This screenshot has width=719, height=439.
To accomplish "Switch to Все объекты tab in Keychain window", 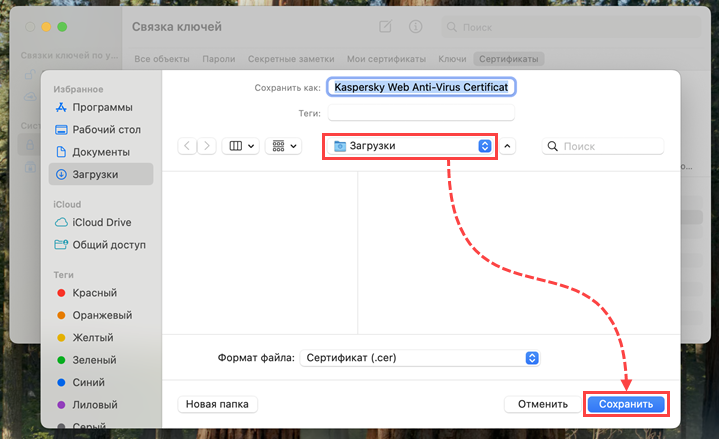I will pyautogui.click(x=162, y=59).
